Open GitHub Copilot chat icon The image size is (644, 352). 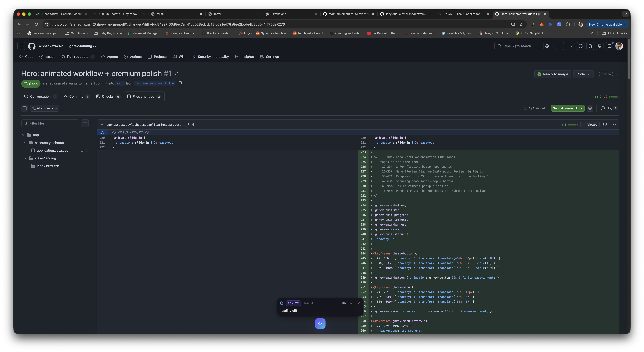point(547,46)
